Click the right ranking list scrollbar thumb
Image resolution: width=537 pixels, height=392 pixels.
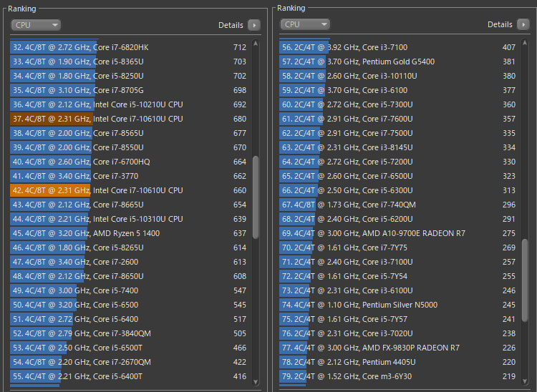coord(525,280)
